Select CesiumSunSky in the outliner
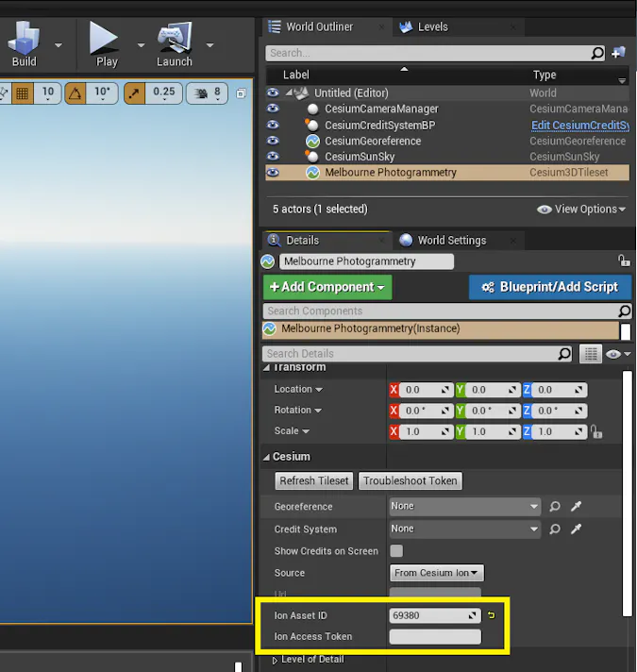This screenshot has width=637, height=672. tap(360, 157)
